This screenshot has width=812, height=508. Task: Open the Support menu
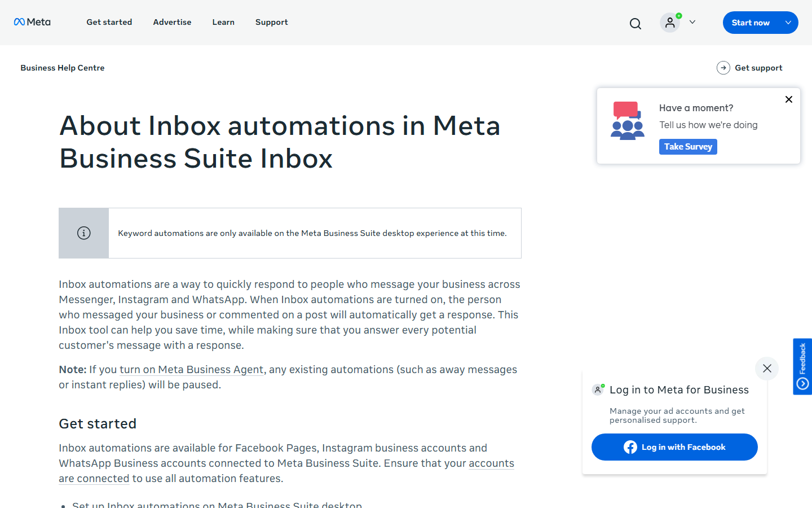[x=271, y=22]
